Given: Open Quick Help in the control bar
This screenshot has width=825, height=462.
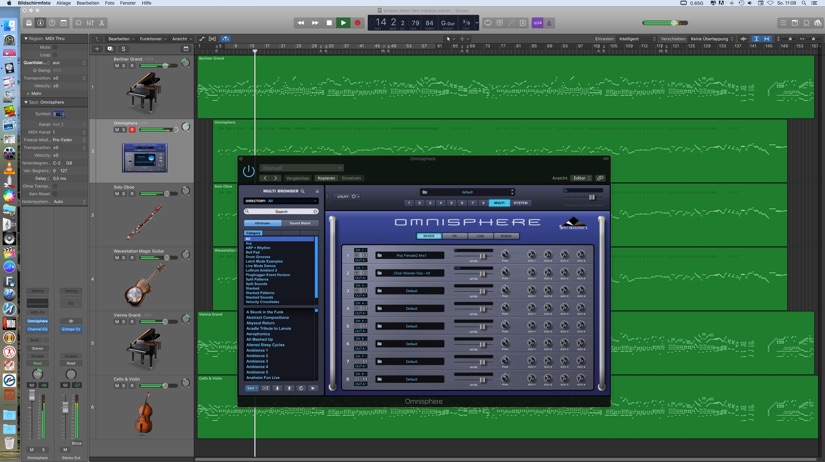Looking at the screenshot, I should pos(52,23).
